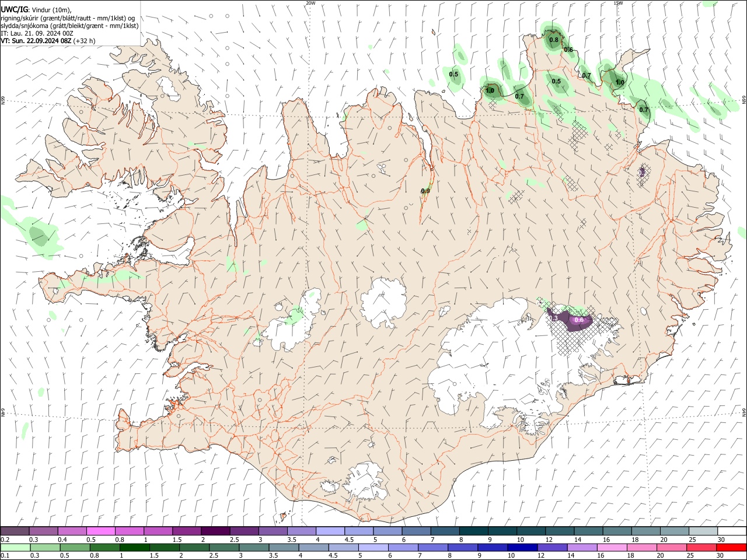Click the IT: Lau. 21. 09. 2024 00Z line
747x560 pixels.
37,33
